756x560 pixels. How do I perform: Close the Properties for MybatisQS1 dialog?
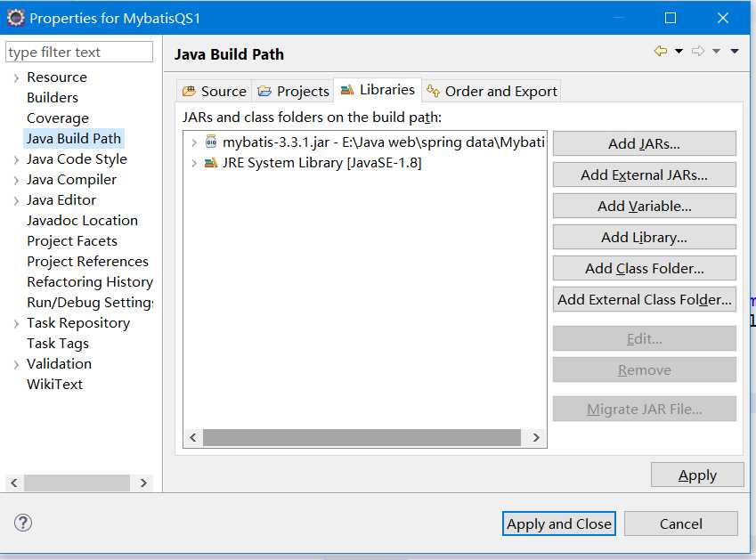tap(723, 18)
